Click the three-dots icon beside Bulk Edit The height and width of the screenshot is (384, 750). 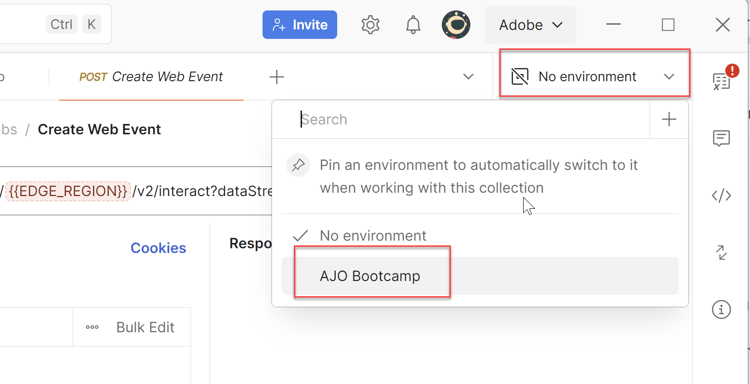92,327
